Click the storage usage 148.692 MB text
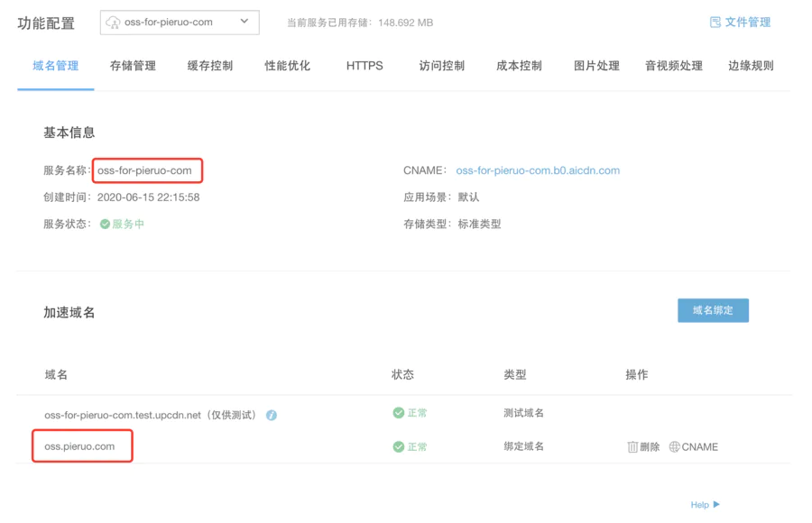Viewport: 812px width, 523px height. pyautogui.click(x=405, y=23)
